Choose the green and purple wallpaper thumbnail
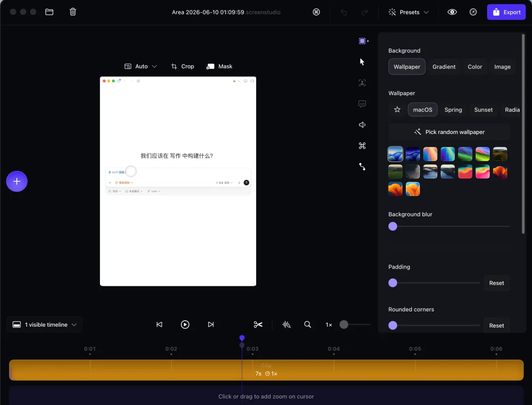Image resolution: width=532 pixels, height=405 pixels. click(x=465, y=154)
